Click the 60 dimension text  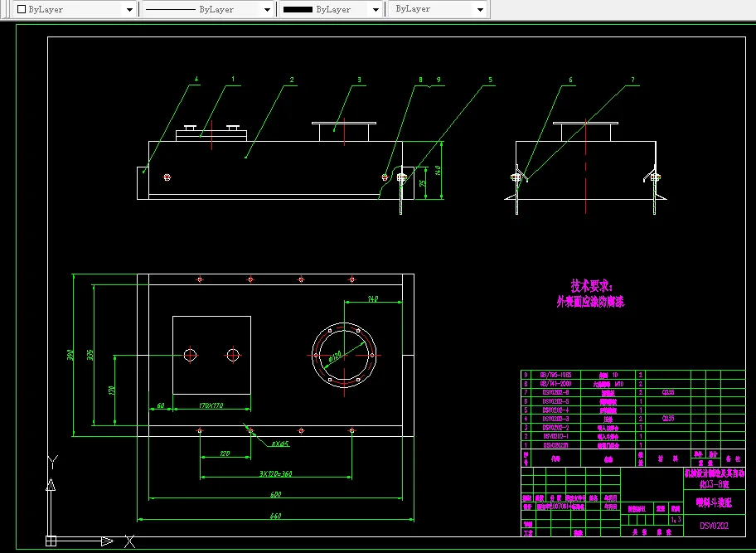(161, 405)
